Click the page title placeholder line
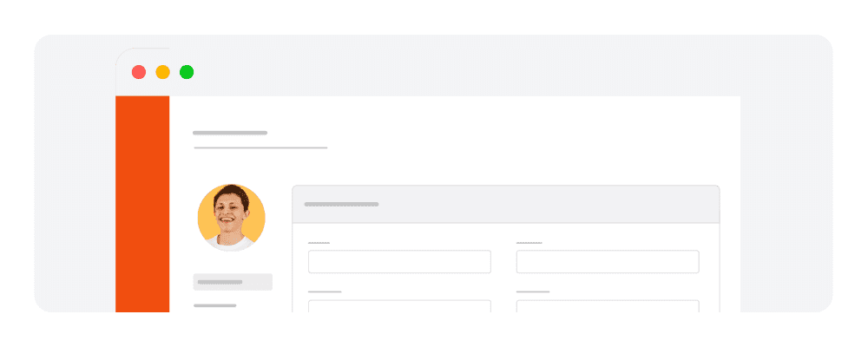Screen dimensions: 868x347 point(230,133)
